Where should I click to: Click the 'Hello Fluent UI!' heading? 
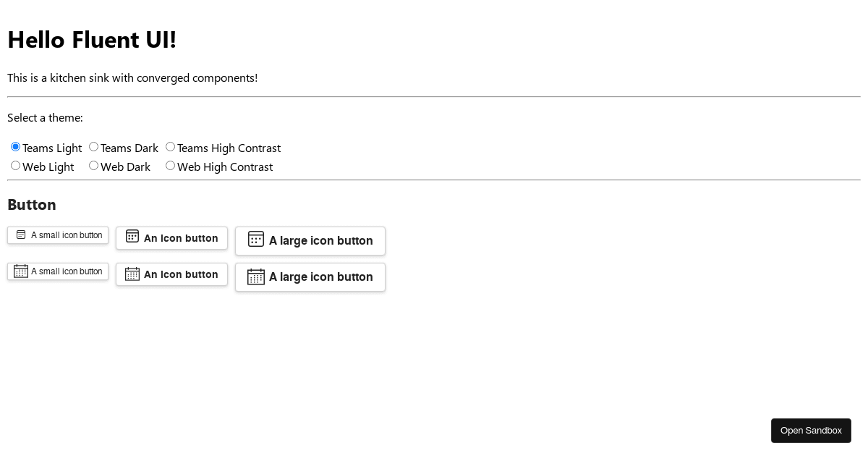pos(92,39)
